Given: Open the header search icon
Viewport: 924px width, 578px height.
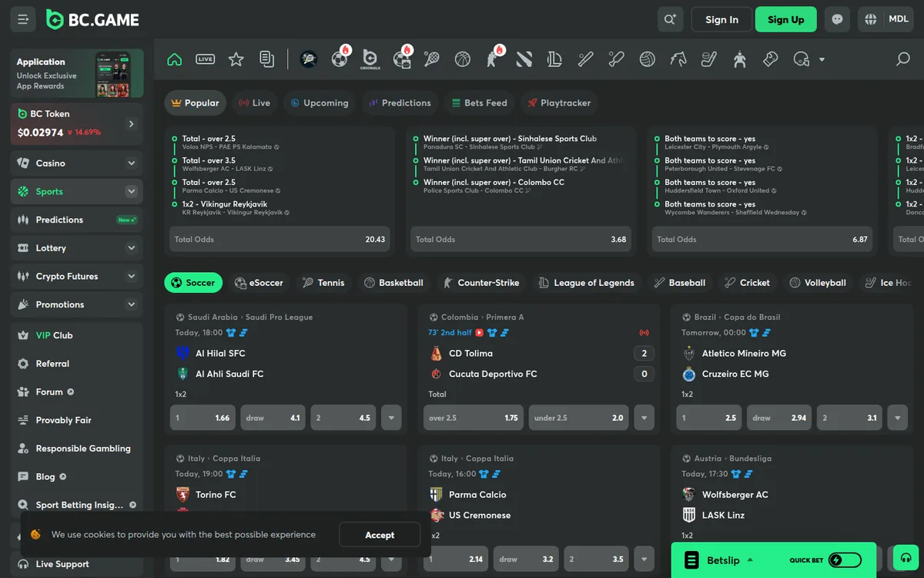Looking at the screenshot, I should (670, 19).
